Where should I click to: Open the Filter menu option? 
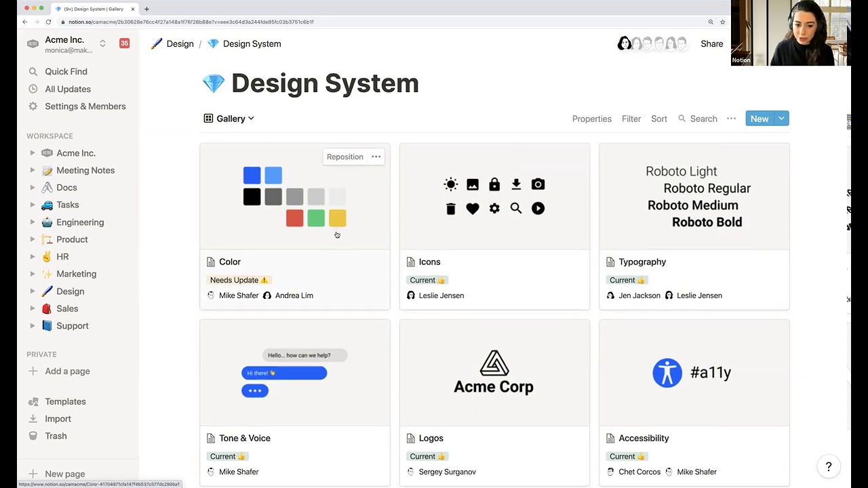[631, 119]
